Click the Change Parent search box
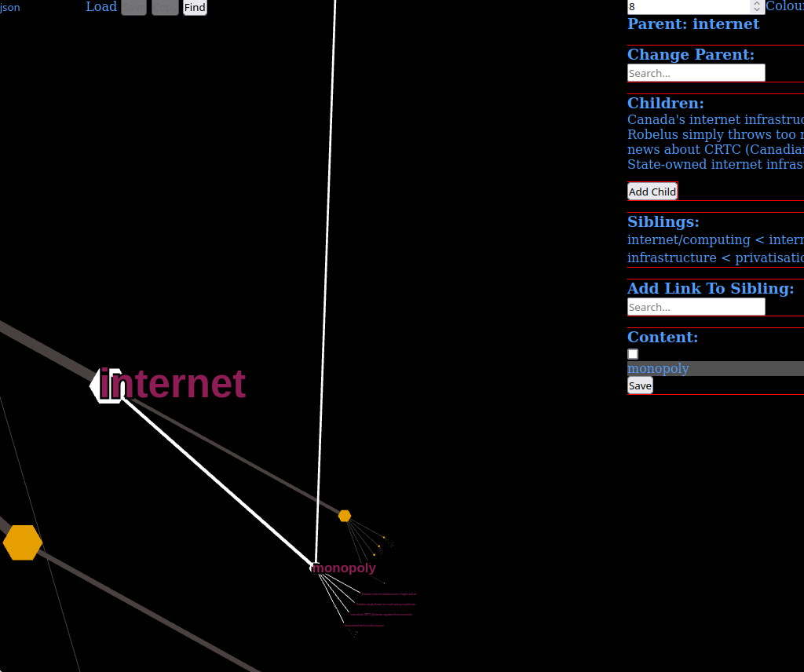Viewport: 804px width, 672px height. (696, 73)
